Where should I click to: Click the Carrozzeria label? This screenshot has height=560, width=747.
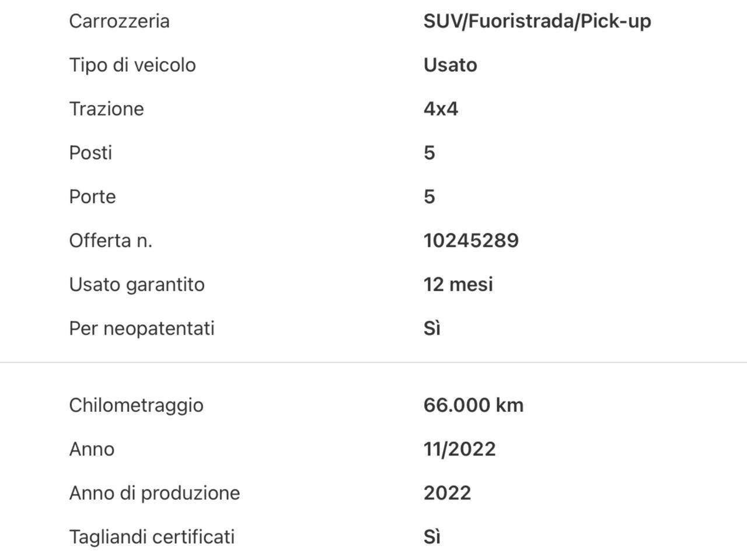pos(119,21)
